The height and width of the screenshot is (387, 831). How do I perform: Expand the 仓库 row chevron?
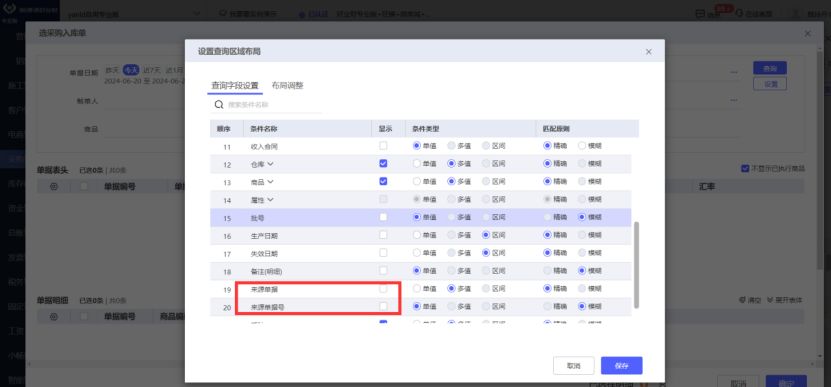[x=270, y=164]
